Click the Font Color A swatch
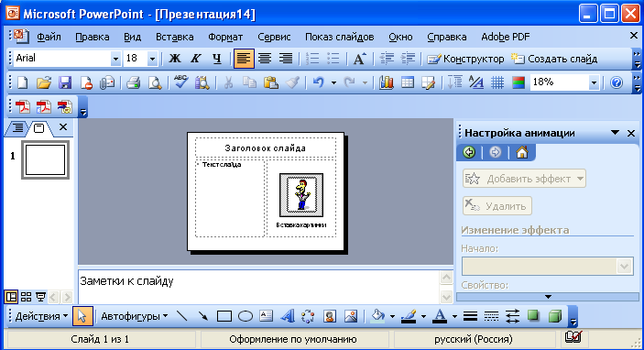The width and height of the screenshot is (644, 350). pyautogui.click(x=440, y=316)
